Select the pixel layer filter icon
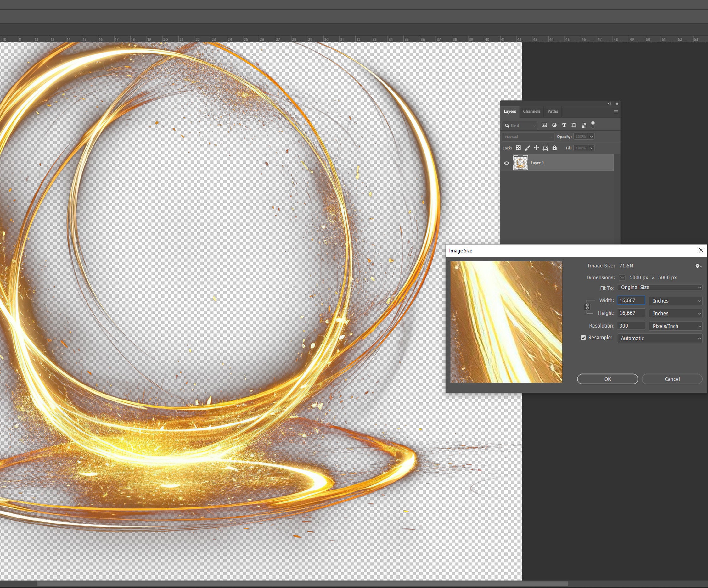 pos(545,126)
